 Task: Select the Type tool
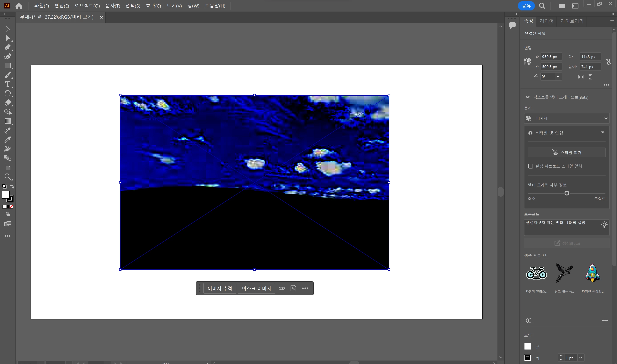tap(8, 84)
